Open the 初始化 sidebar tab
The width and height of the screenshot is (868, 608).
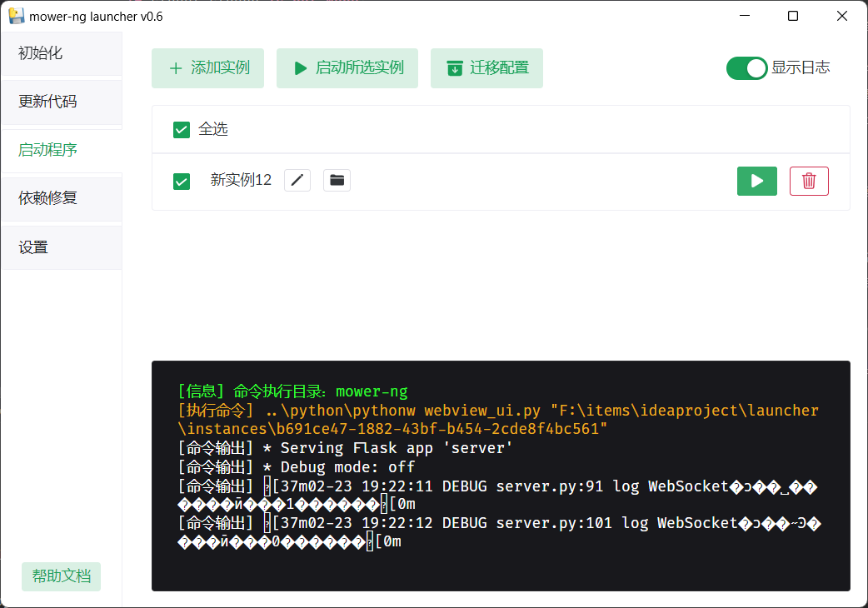62,53
